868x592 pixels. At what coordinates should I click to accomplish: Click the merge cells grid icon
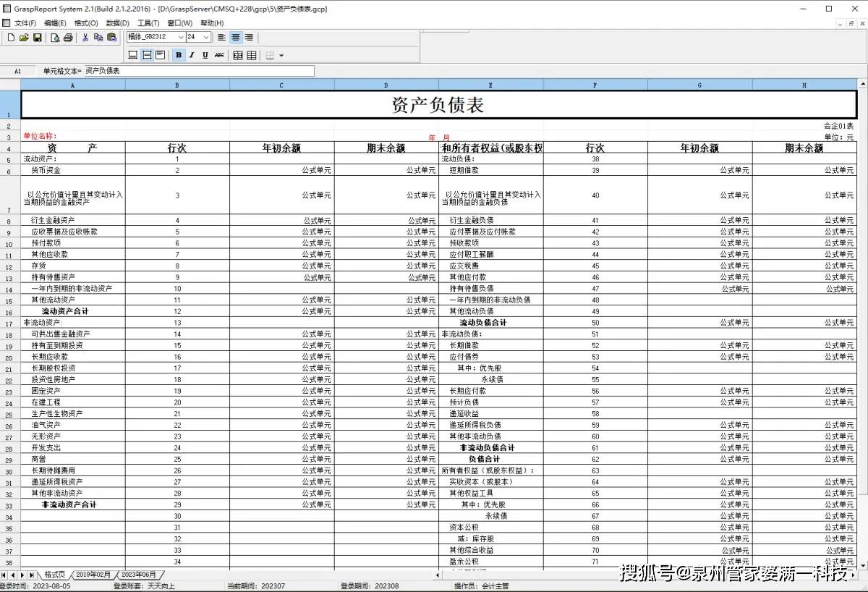tap(238, 55)
